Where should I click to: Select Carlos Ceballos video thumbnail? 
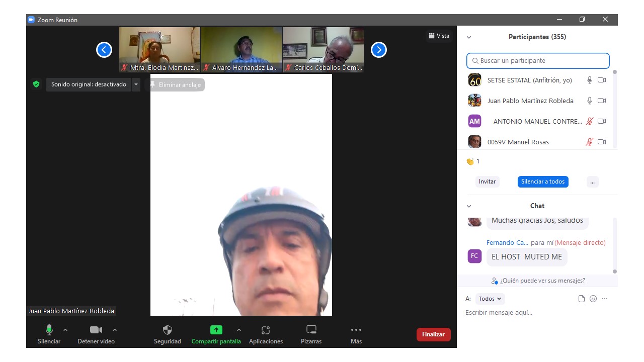coord(324,50)
